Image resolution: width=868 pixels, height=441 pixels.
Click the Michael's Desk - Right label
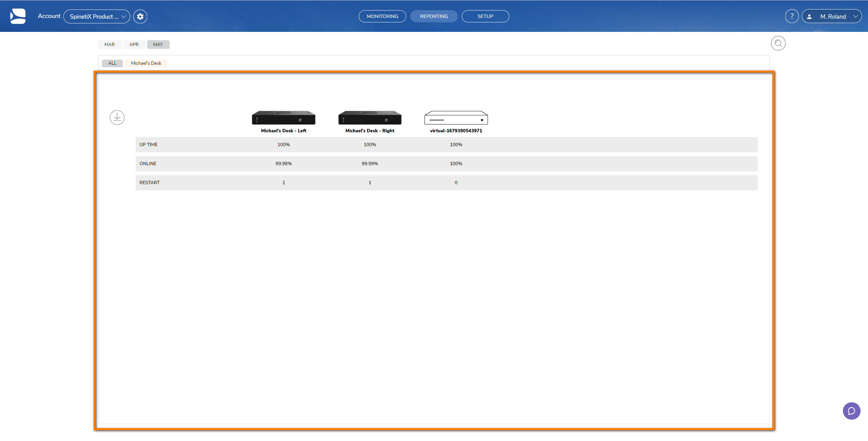(x=370, y=131)
